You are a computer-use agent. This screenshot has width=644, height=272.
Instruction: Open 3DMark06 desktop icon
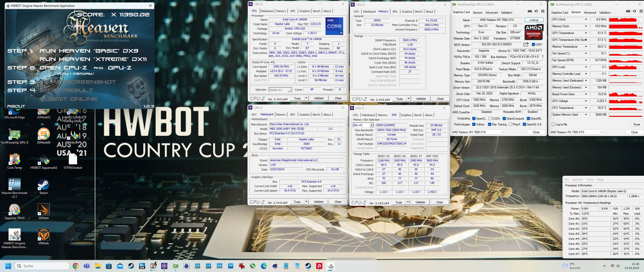point(44,136)
